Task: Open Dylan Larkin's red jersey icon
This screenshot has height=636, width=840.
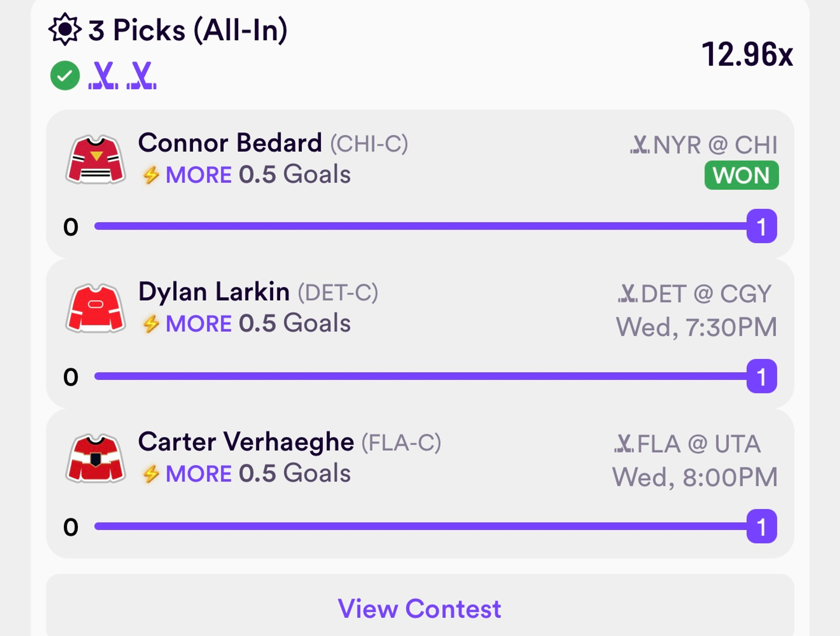Action: [96, 308]
